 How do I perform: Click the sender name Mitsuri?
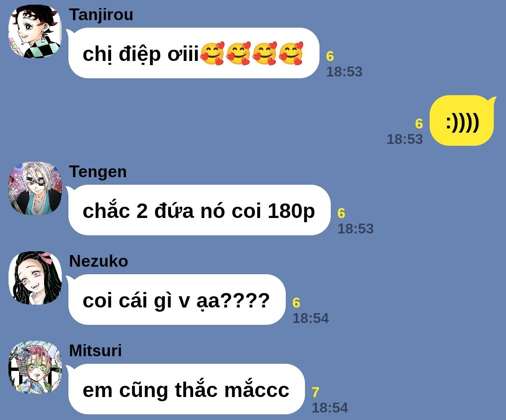click(96, 351)
